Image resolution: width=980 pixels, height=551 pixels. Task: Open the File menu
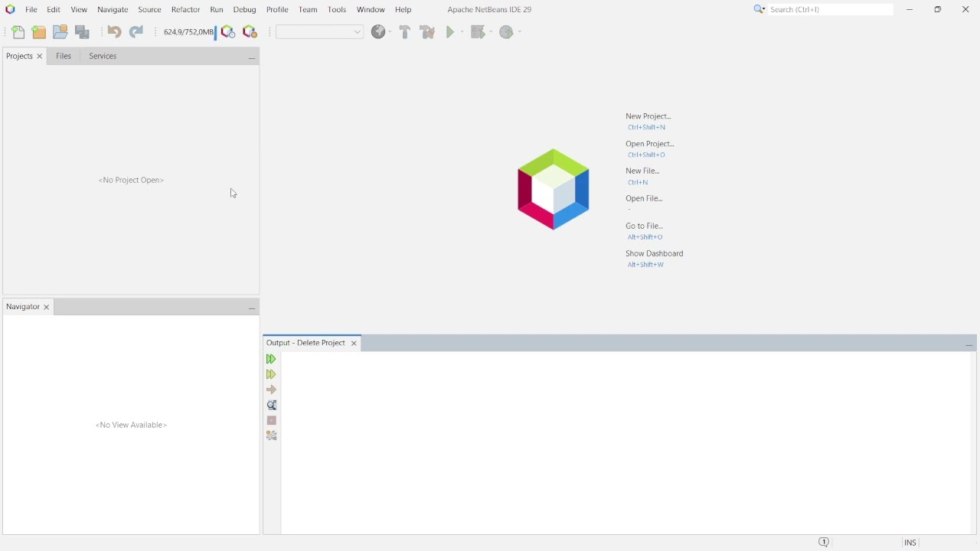pos(31,10)
